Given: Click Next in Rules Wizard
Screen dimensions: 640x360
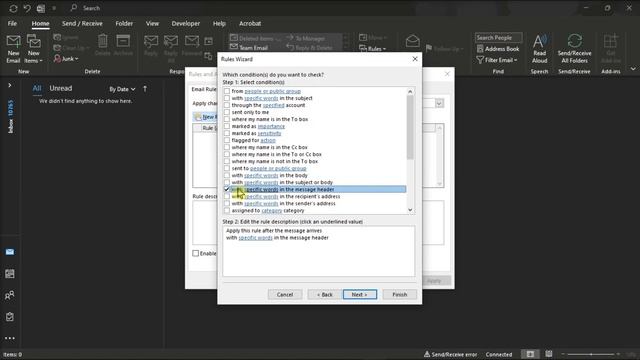Looking at the screenshot, I should coord(360,294).
